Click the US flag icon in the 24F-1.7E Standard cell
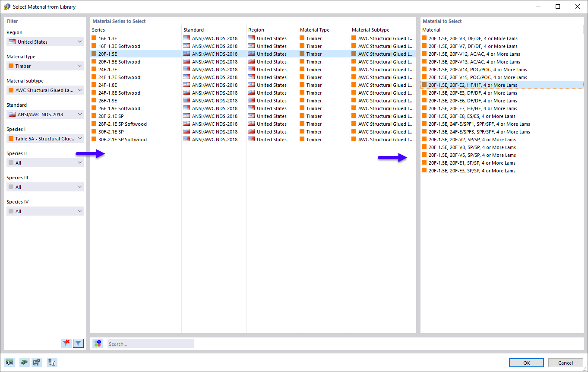 tap(187, 70)
